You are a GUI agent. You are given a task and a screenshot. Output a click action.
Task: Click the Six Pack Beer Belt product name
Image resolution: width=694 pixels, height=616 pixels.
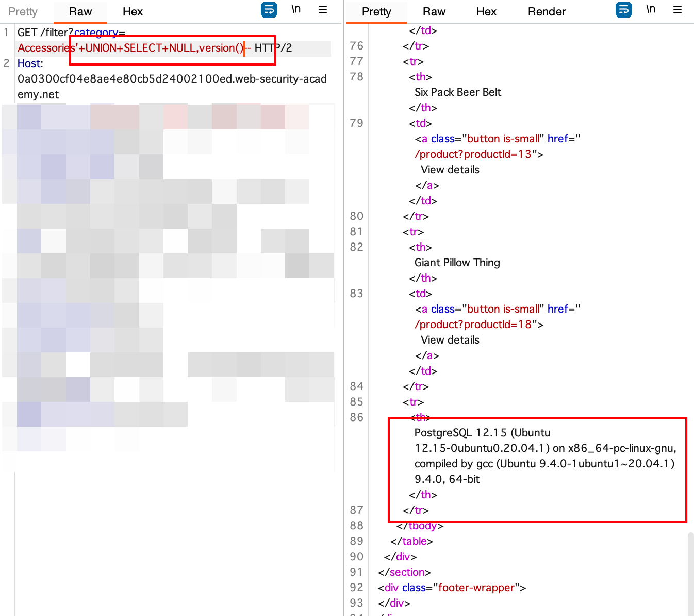click(x=457, y=92)
